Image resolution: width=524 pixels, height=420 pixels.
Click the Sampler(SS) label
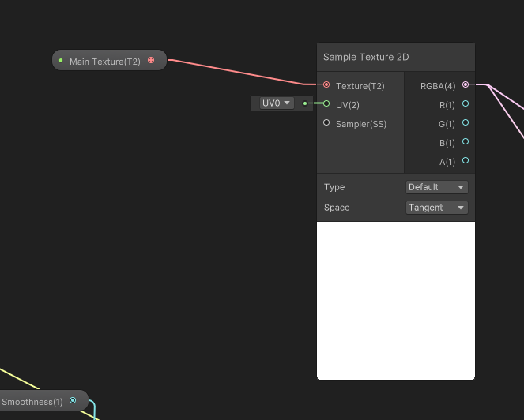361,124
